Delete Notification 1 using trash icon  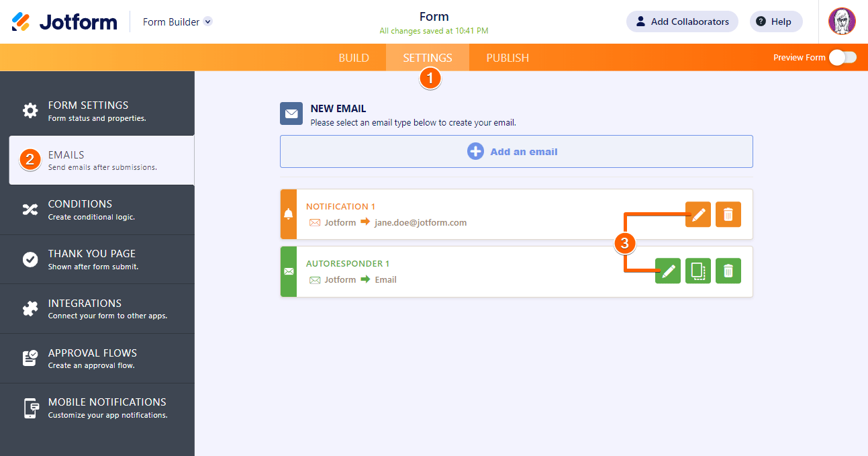click(x=728, y=215)
